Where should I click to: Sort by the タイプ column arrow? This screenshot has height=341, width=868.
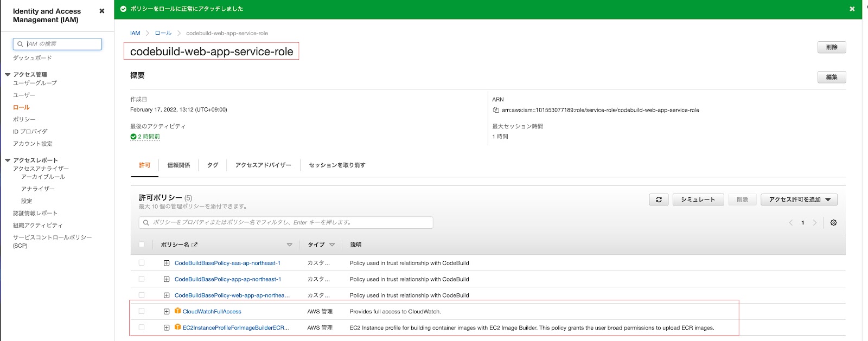[x=332, y=245]
